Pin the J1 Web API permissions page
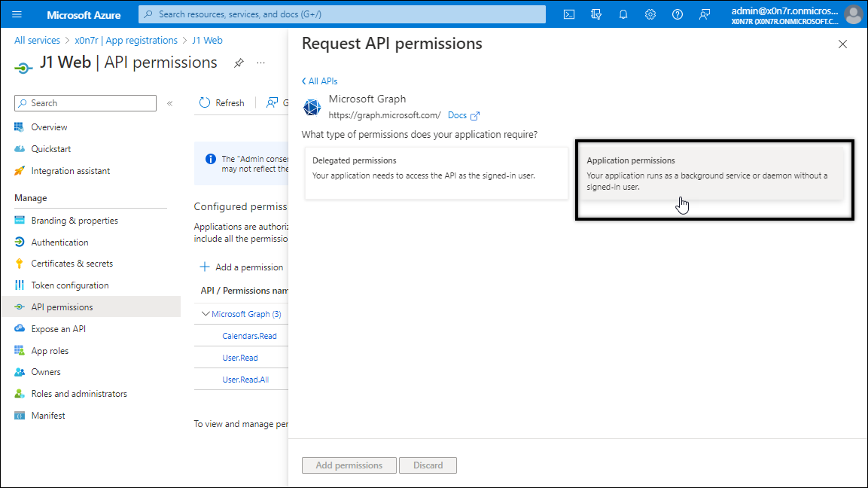868x488 pixels. [239, 63]
